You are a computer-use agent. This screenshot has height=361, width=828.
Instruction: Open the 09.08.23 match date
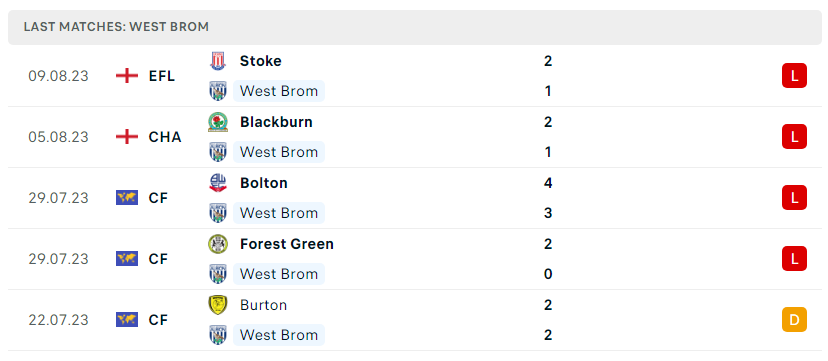pyautogui.click(x=59, y=76)
